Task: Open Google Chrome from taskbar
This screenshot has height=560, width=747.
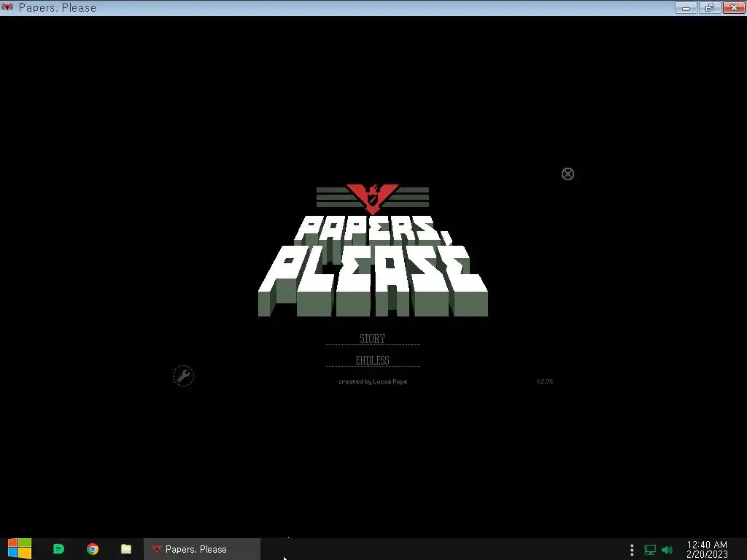Action: tap(93, 549)
